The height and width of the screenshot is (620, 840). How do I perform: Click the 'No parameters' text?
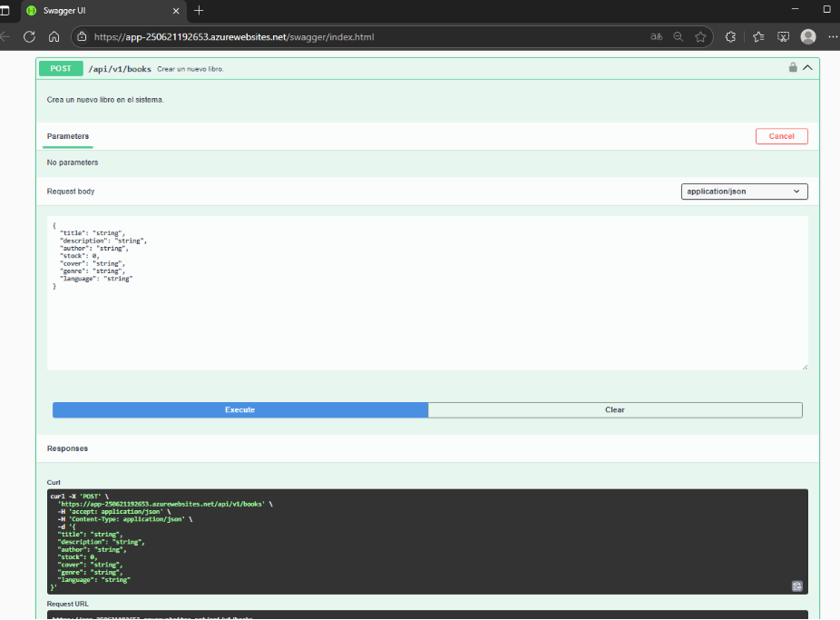(x=73, y=162)
